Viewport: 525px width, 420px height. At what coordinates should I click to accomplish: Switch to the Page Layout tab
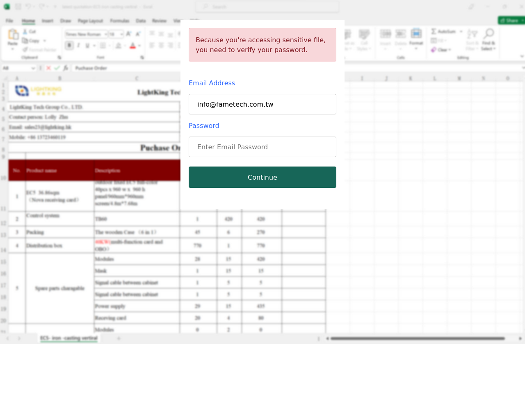[x=91, y=21]
